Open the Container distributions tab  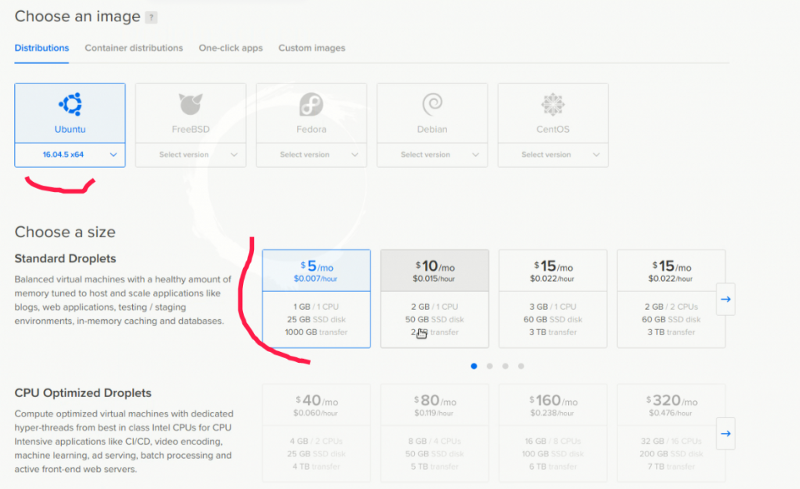point(134,48)
